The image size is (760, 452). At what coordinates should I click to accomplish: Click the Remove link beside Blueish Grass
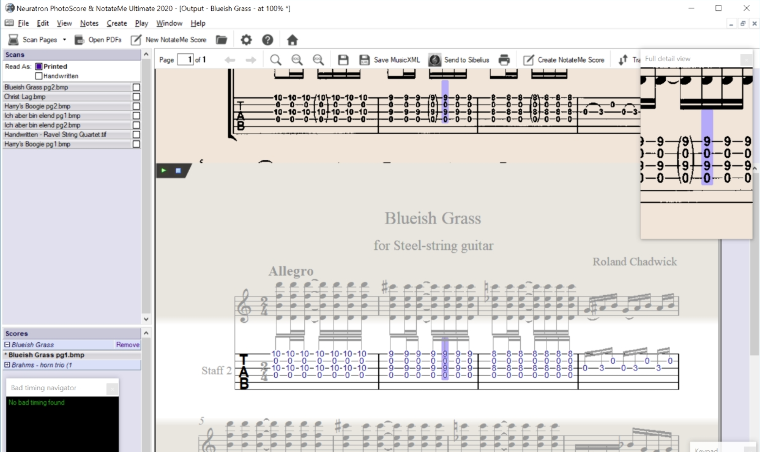coord(127,344)
